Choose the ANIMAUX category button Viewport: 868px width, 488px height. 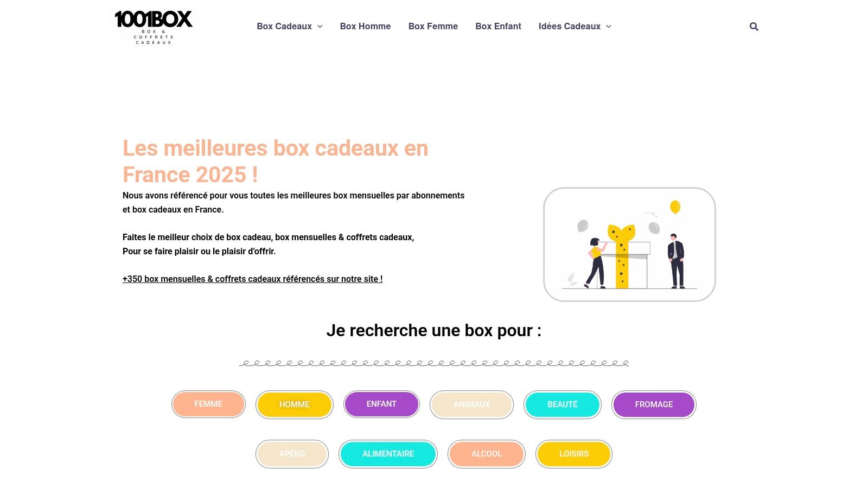point(471,404)
